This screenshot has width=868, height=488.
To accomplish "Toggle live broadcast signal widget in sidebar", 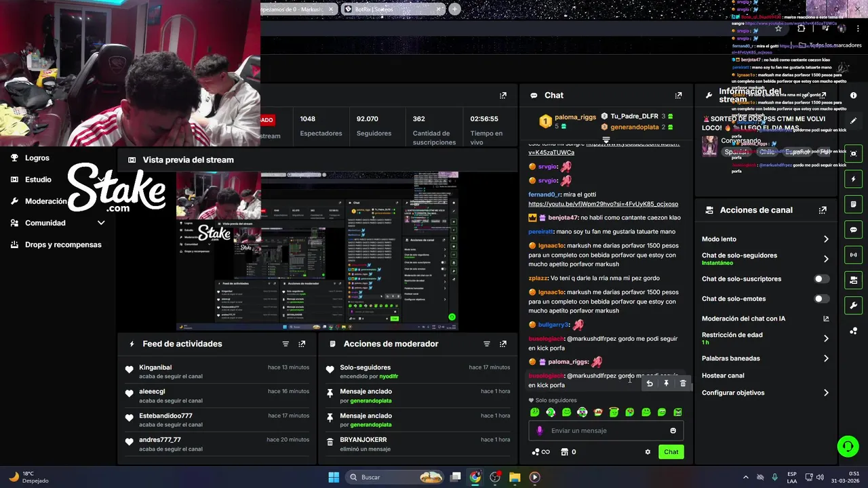I will coord(854,255).
